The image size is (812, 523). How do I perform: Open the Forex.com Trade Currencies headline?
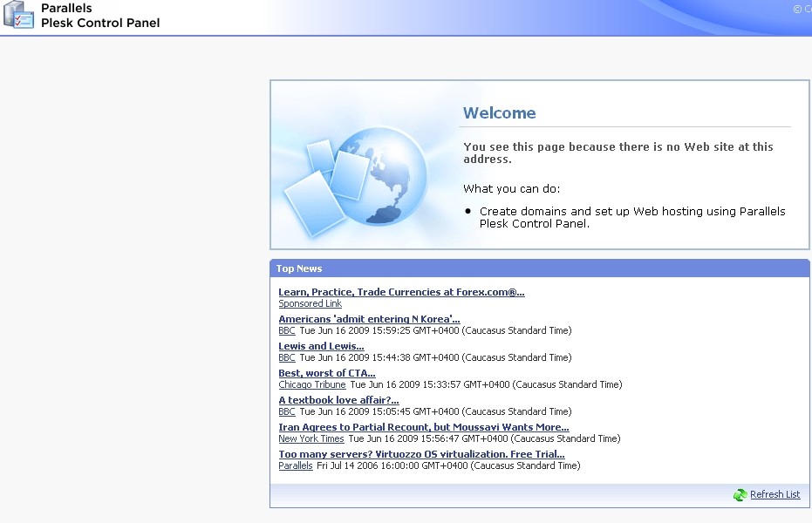tap(401, 292)
